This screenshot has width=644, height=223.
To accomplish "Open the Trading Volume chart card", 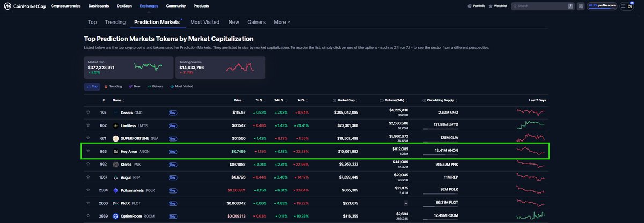I will (220, 68).
